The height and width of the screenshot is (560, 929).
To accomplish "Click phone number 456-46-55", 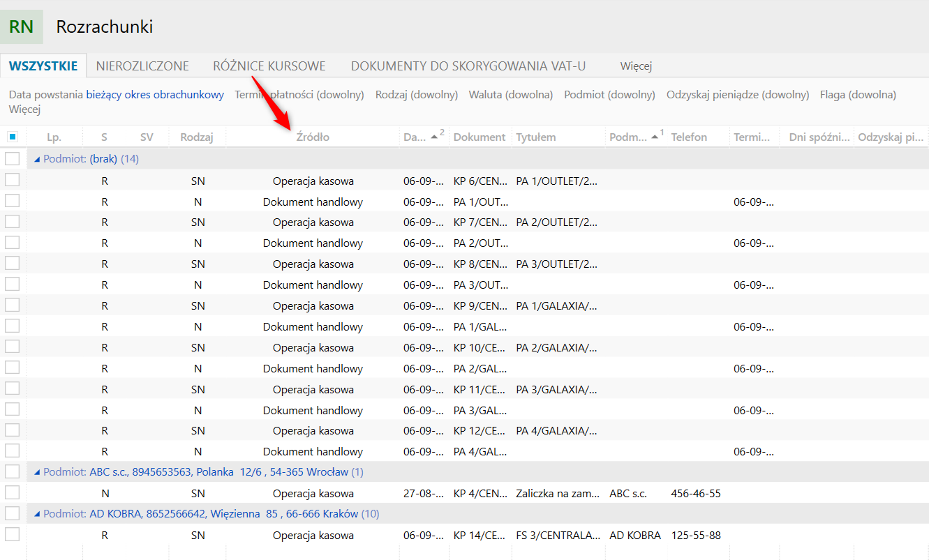I will coord(696,494).
